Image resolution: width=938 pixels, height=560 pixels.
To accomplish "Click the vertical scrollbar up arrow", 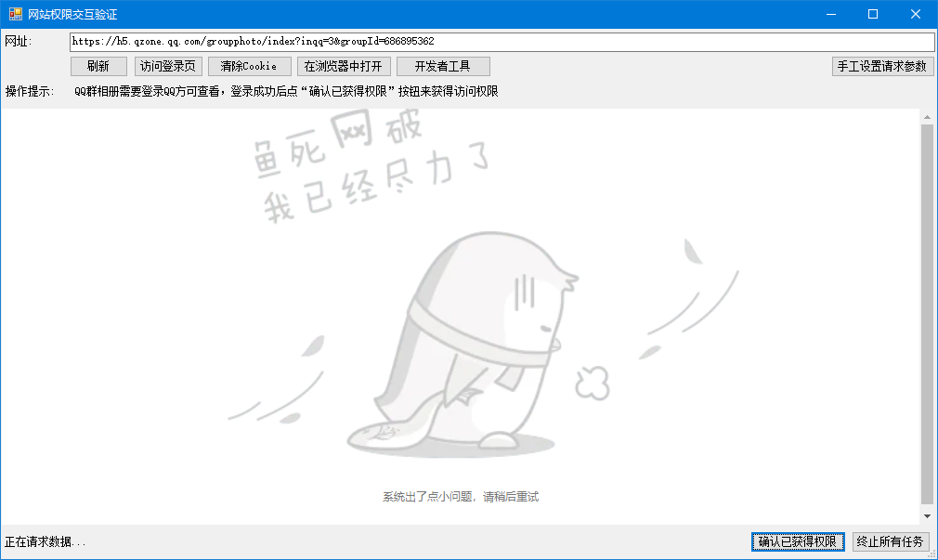I will coord(927,117).
